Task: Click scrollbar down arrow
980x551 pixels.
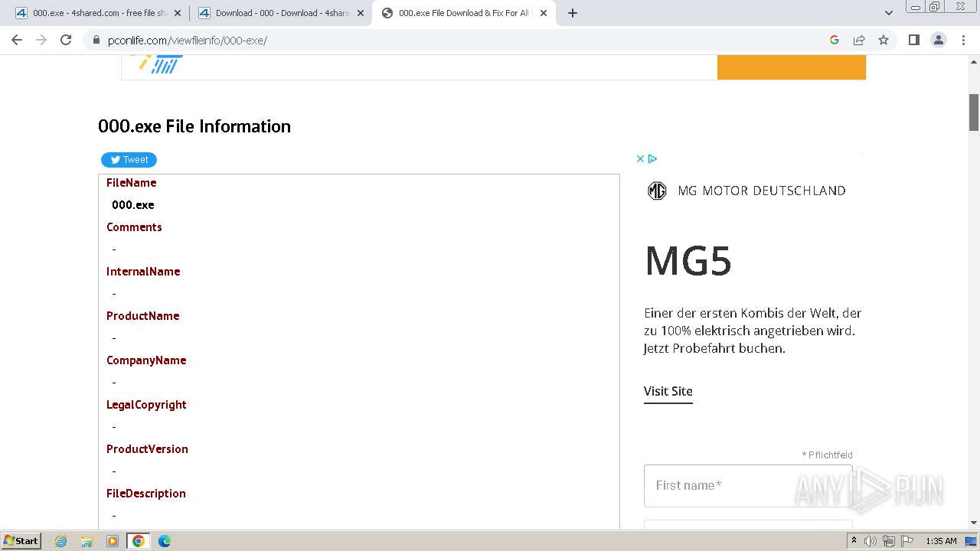Action: click(974, 523)
